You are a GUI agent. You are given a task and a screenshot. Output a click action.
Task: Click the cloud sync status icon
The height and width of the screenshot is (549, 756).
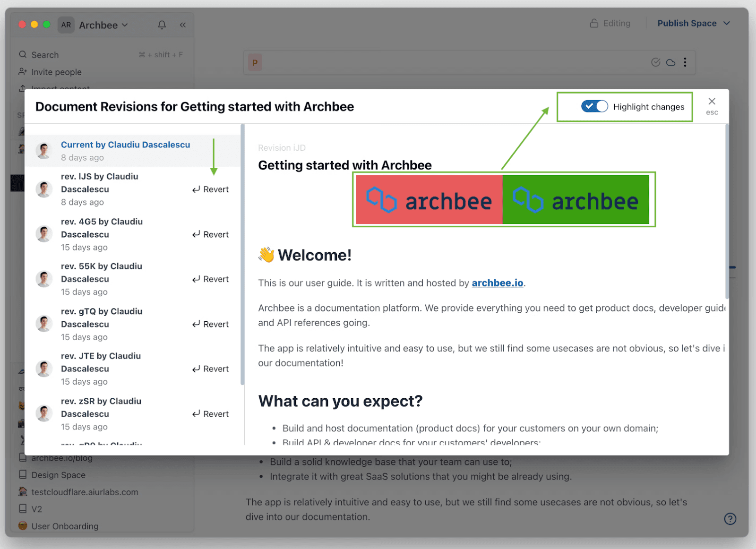(x=670, y=62)
